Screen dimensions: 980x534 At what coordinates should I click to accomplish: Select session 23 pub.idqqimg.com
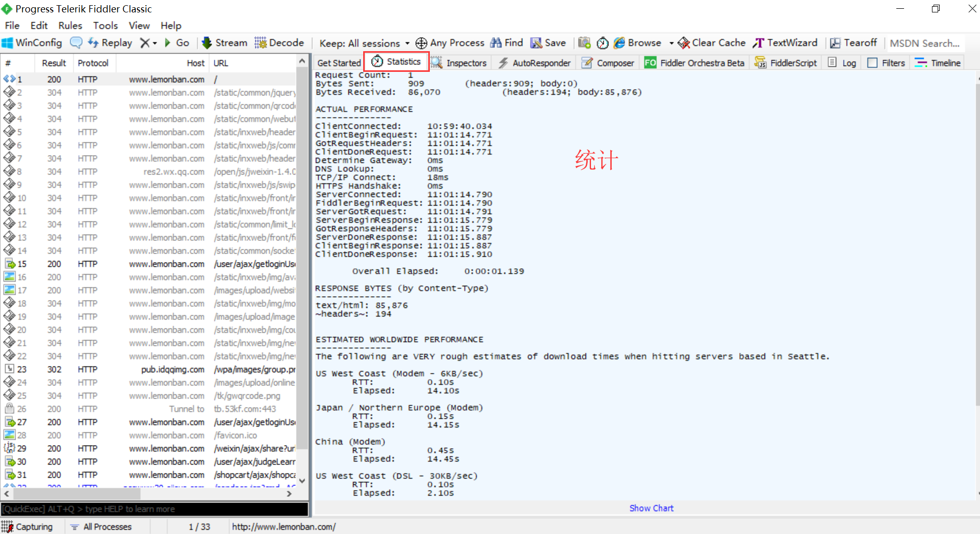149,370
